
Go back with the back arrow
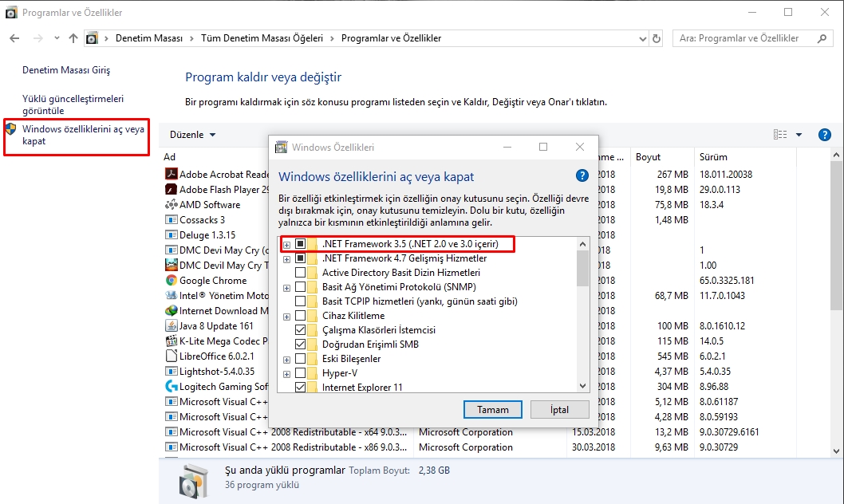click(x=14, y=38)
